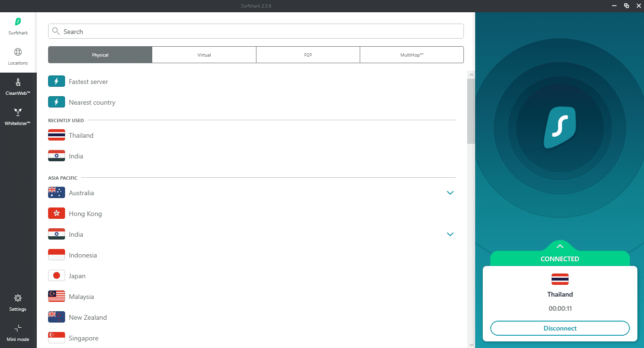Select Malaysia in the location list
The width and height of the screenshot is (644, 348).
(x=252, y=297)
